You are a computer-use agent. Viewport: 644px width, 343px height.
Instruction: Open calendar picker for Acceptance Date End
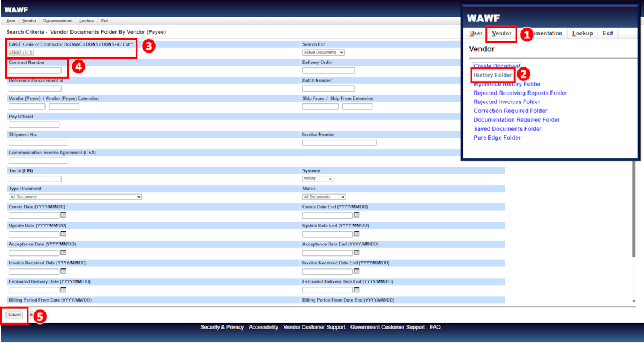(356, 253)
